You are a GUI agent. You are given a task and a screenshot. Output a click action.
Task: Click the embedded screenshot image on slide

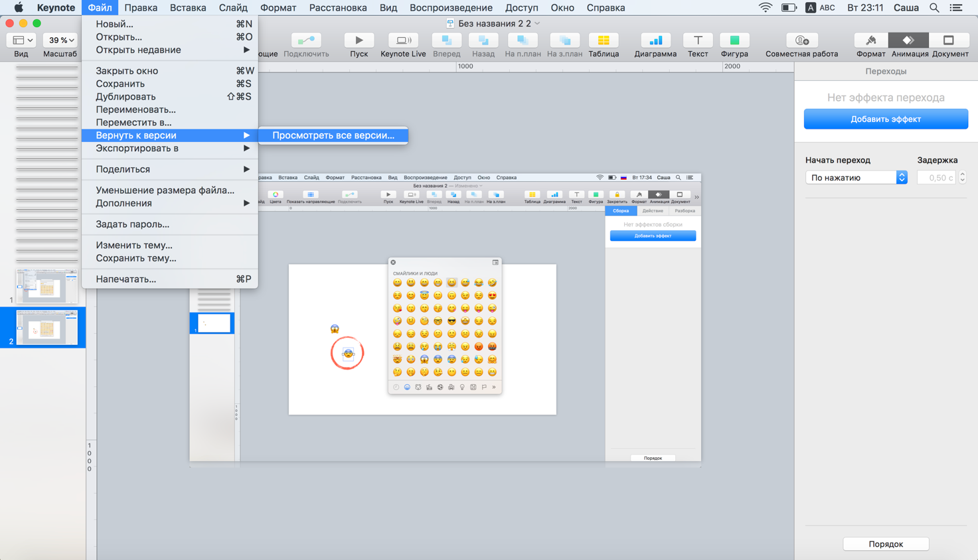[x=445, y=320]
